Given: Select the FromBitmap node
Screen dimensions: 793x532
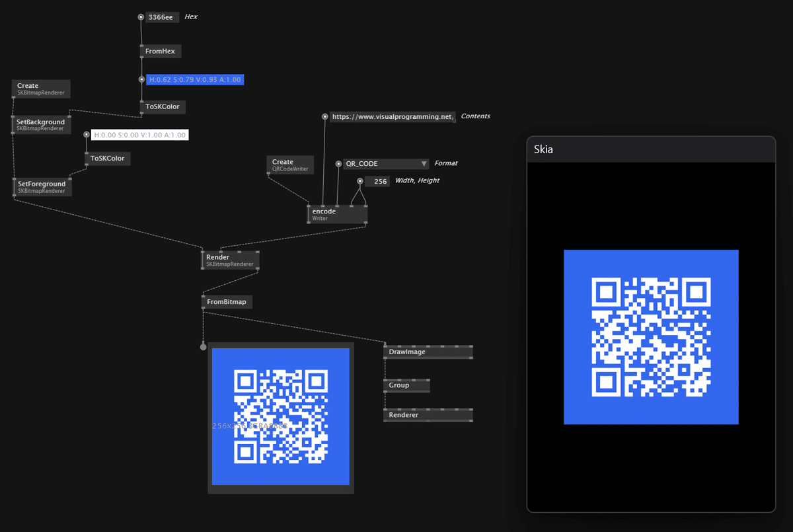Looking at the screenshot, I should [x=226, y=302].
